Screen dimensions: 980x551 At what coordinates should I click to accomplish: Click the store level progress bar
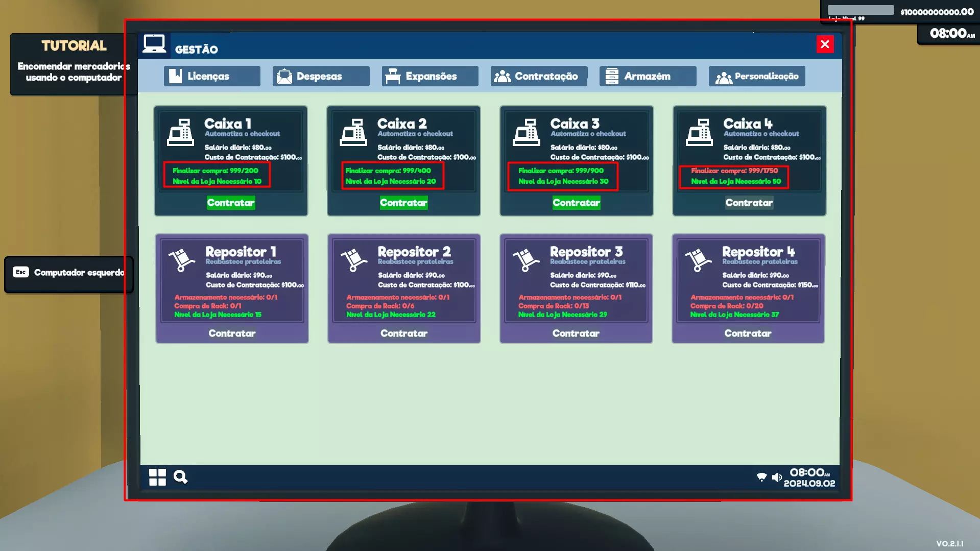[x=861, y=10]
